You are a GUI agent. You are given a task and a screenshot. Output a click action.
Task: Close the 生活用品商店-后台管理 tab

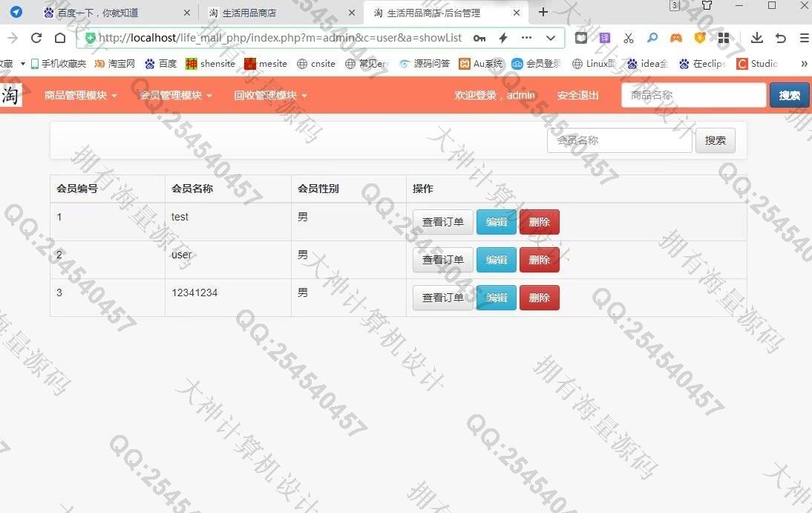pos(517,13)
